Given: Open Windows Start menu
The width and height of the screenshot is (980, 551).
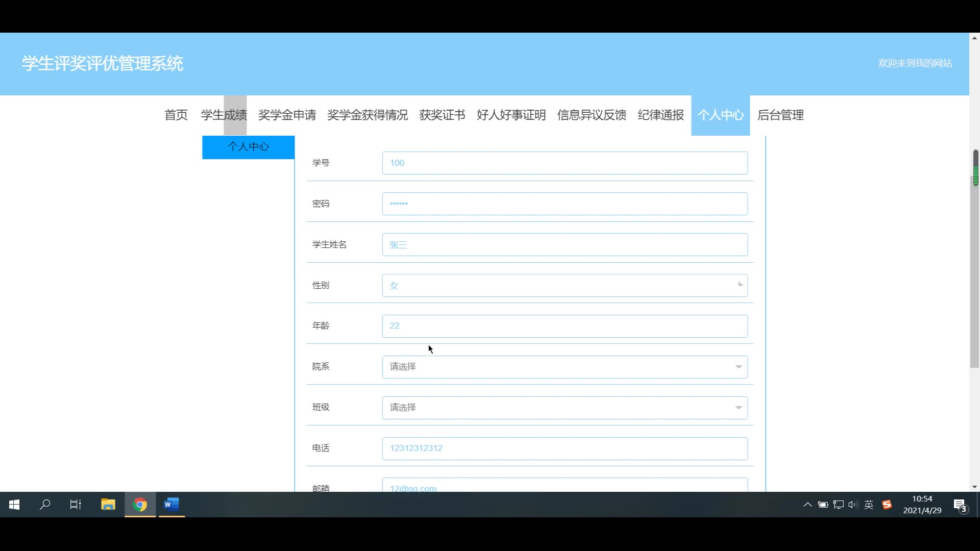Looking at the screenshot, I should 14,505.
